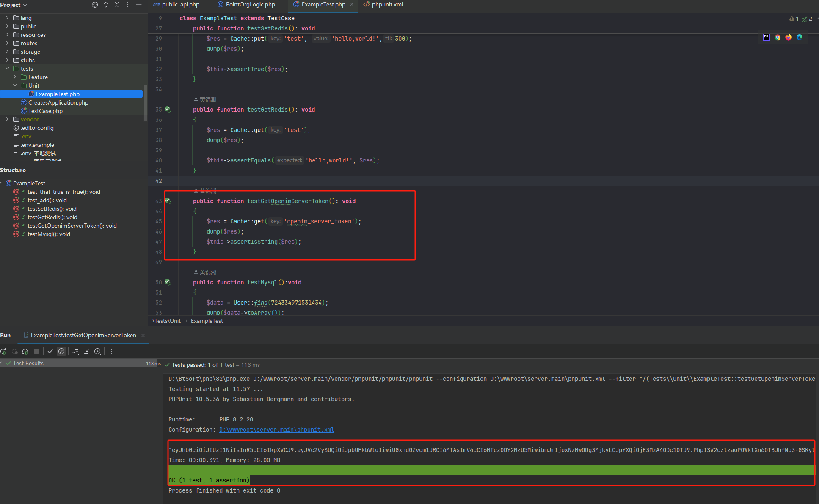Select the Test Results root node
This screenshot has width=819, height=504.
(x=28, y=363)
